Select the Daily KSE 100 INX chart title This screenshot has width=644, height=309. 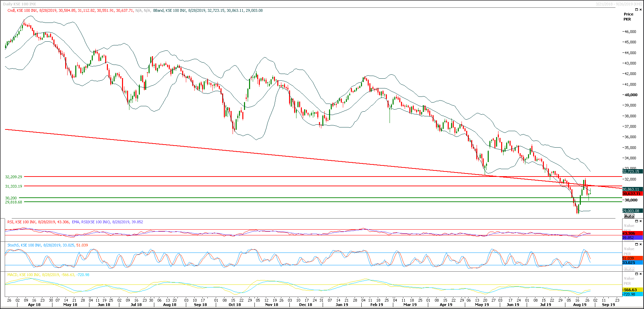pyautogui.click(x=20, y=4)
